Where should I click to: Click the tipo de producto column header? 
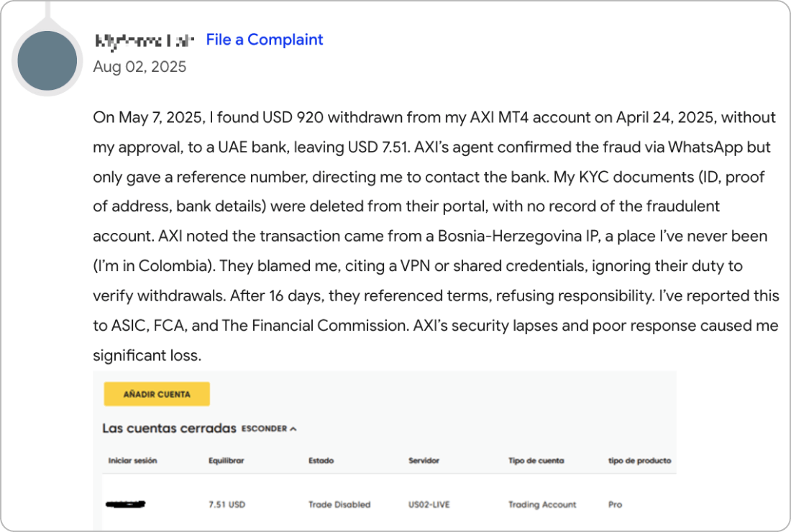(x=639, y=461)
